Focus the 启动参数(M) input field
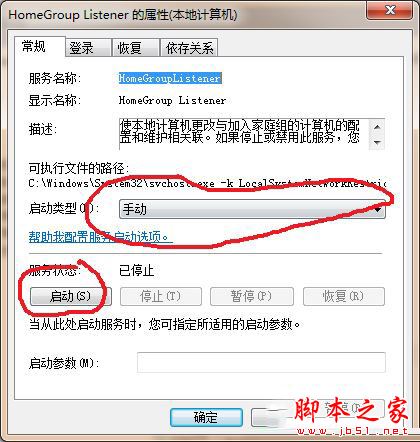This screenshot has width=420, height=442. (261, 362)
